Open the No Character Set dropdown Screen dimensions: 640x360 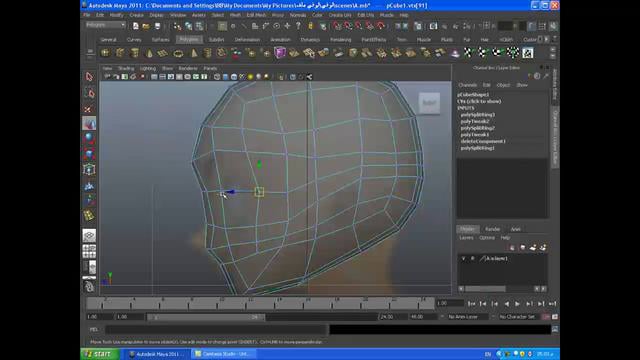click(518, 317)
